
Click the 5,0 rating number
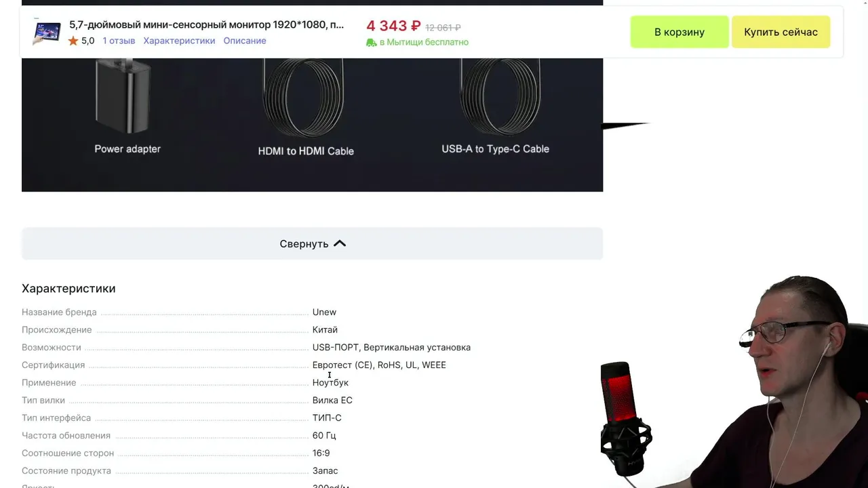(x=88, y=41)
